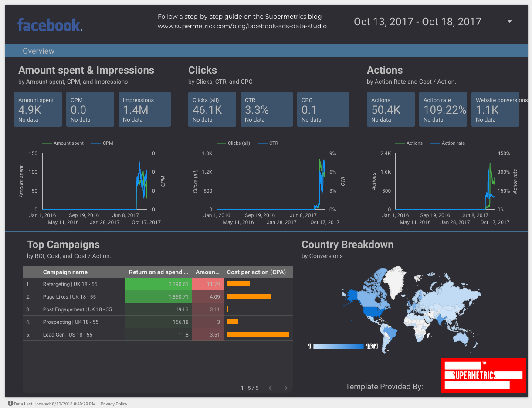Click the CTR legend marker in Clicks chart

263,143
